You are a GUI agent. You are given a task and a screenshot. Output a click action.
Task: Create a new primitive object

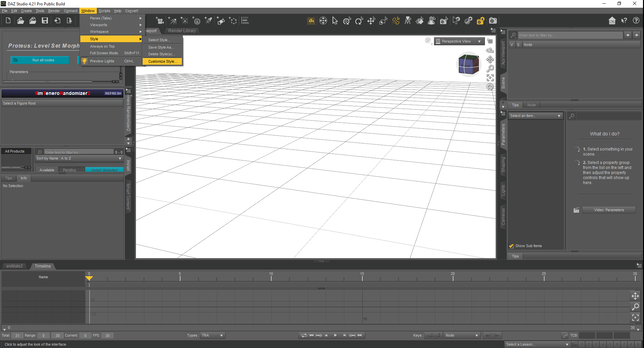pos(221,21)
